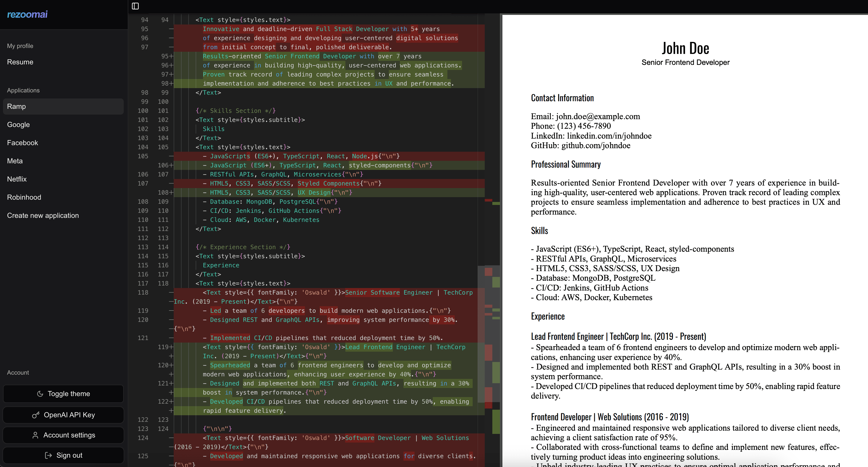Open My profile
The image size is (868, 467).
pyautogui.click(x=20, y=46)
